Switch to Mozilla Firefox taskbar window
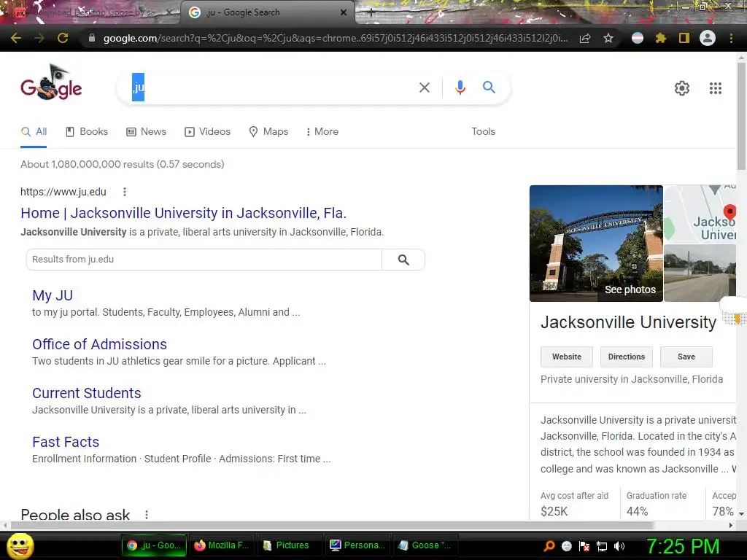 point(222,545)
